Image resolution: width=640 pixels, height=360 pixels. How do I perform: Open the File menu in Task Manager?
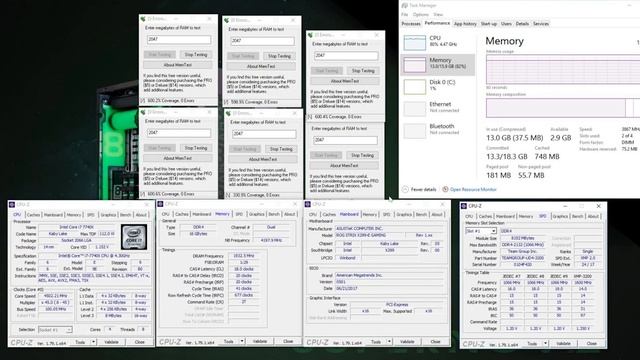pyautogui.click(x=404, y=15)
